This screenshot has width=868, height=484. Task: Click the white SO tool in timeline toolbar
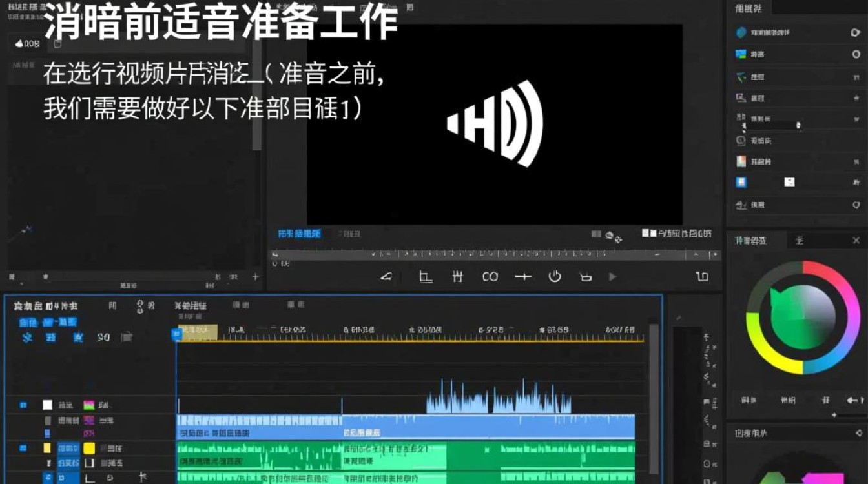(x=104, y=338)
